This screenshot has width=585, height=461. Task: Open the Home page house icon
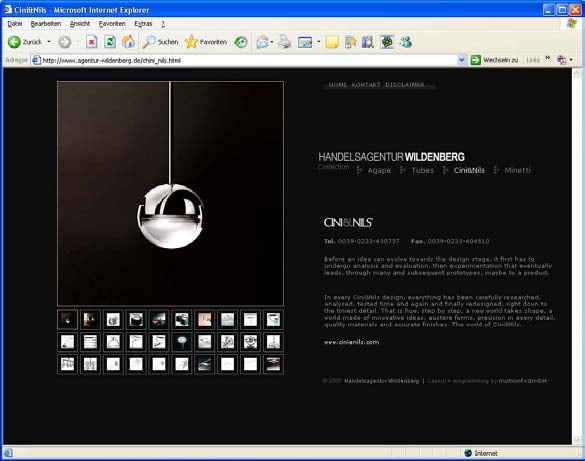click(x=128, y=42)
